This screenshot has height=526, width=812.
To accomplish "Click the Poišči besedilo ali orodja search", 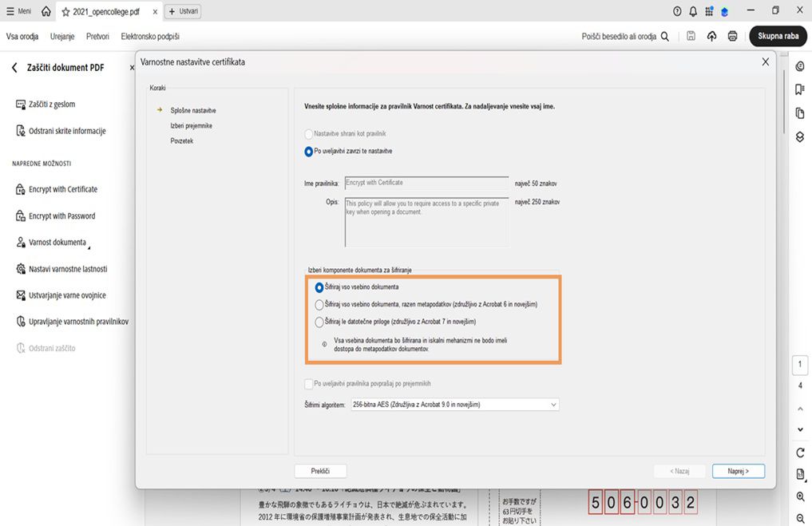I will 625,36.
